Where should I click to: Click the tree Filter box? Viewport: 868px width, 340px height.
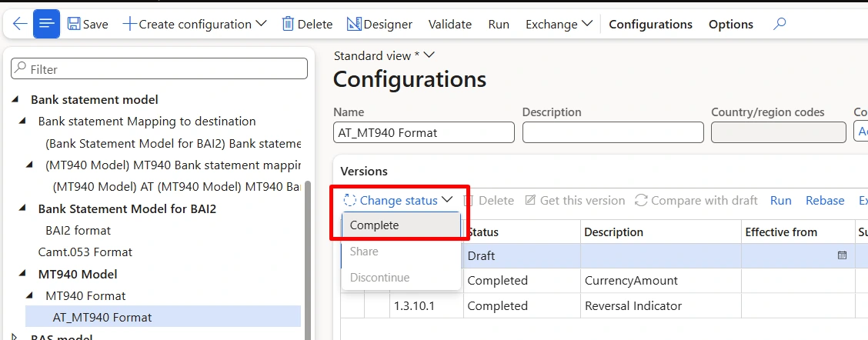(x=159, y=69)
